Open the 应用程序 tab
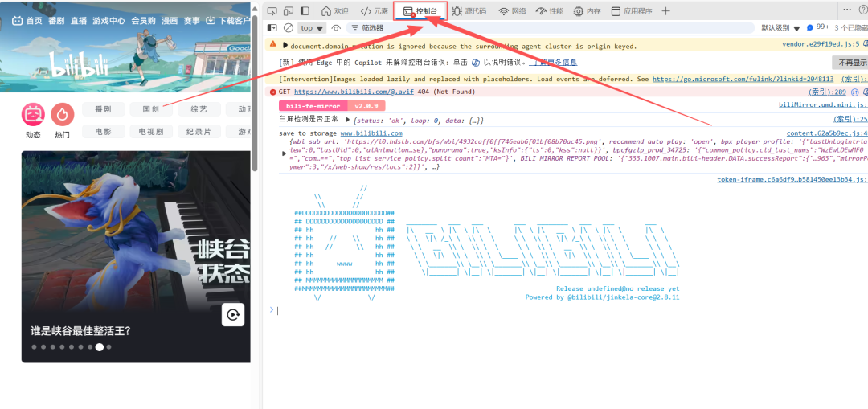 (632, 11)
